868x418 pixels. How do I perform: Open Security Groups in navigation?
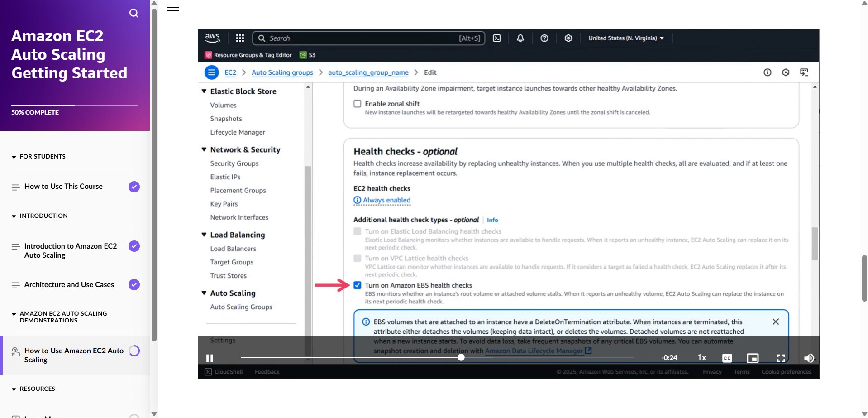tap(234, 163)
